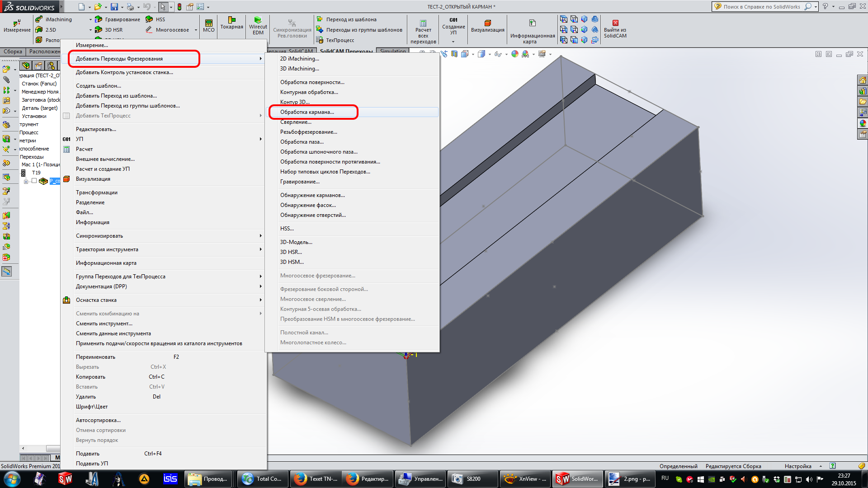Screen dimensions: 868x488
Task: Select Обработка кармана menu item
Action: pyautogui.click(x=307, y=112)
